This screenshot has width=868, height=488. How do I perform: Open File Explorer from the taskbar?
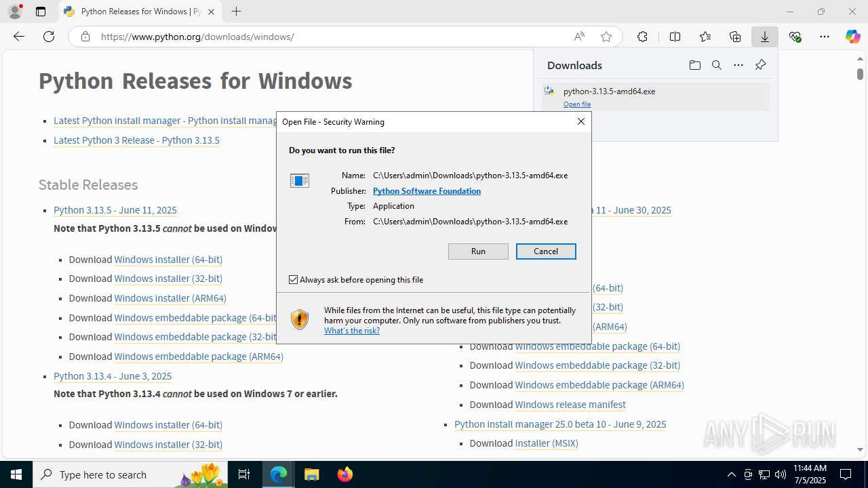point(311,474)
